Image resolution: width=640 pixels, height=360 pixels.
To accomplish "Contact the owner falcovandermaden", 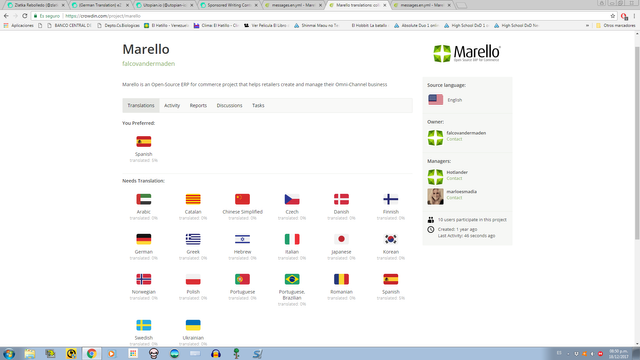I will pyautogui.click(x=454, y=139).
